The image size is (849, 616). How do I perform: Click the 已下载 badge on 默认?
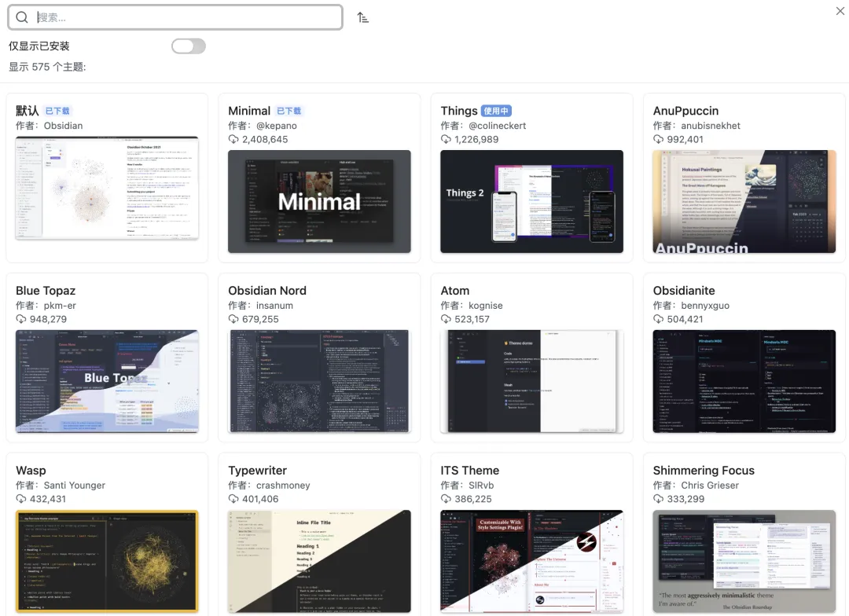pos(57,111)
